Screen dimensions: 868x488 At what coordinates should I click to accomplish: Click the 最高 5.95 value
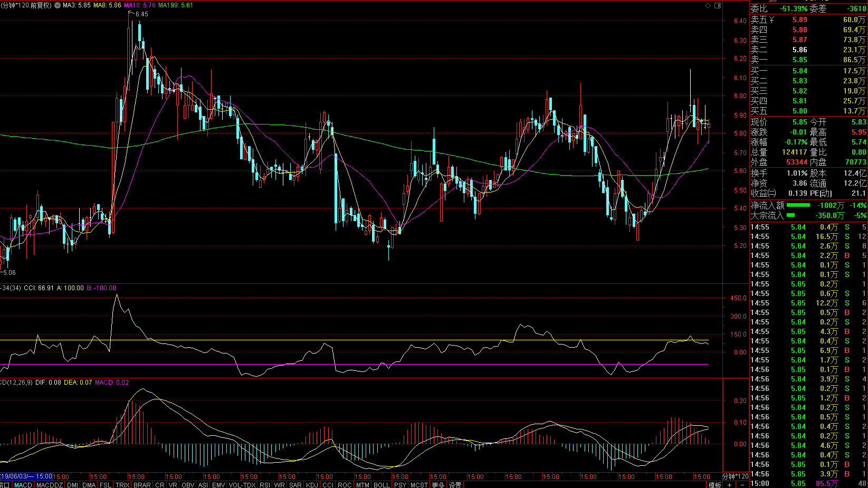click(859, 132)
